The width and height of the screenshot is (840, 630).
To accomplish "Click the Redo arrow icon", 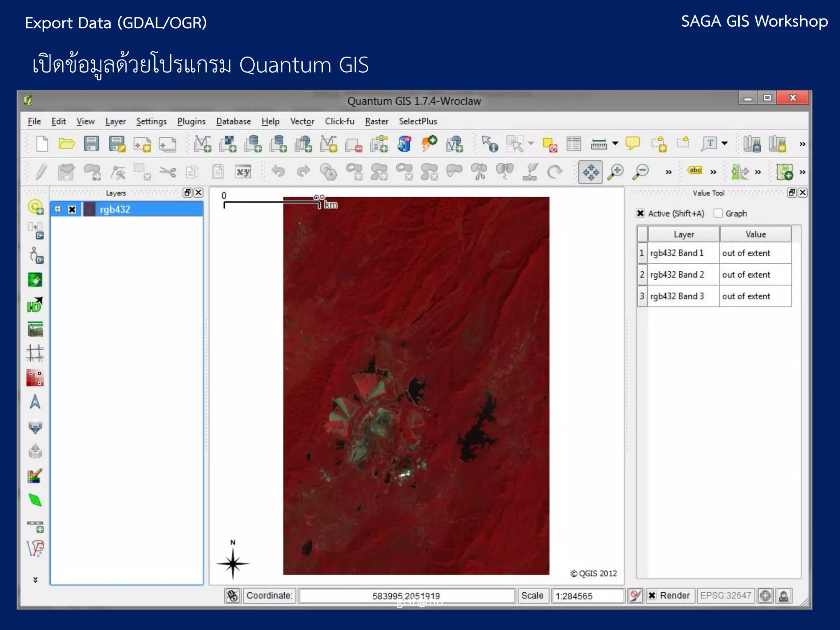I will coord(303,171).
